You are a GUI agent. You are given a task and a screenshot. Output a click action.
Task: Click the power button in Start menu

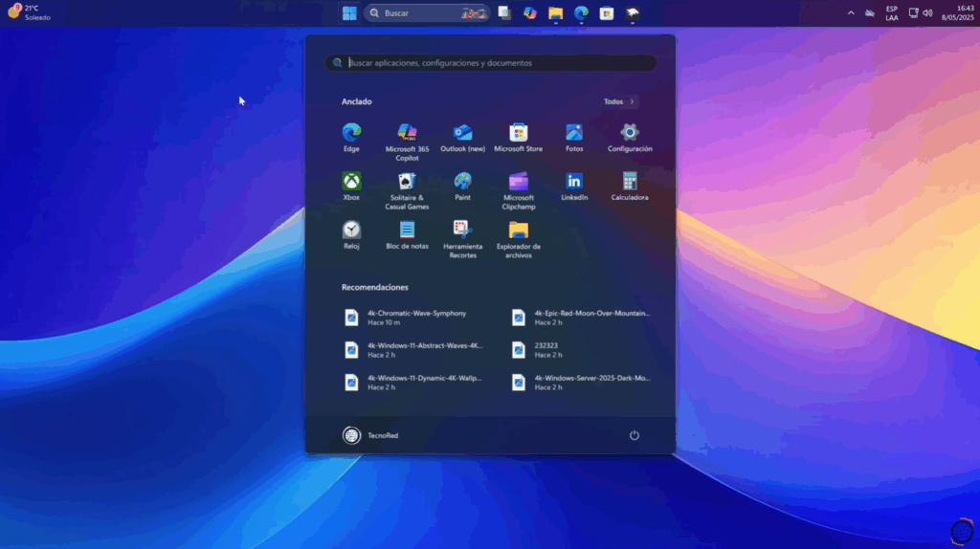634,435
